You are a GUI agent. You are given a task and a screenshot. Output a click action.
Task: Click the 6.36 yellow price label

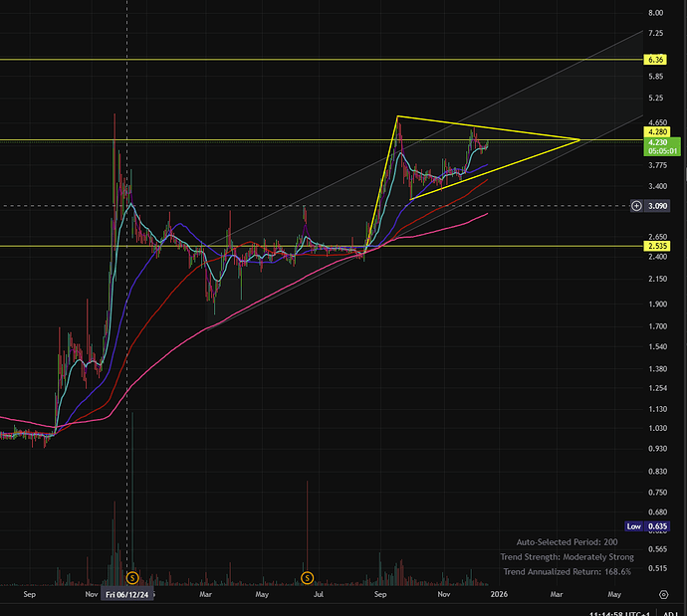tap(656, 60)
